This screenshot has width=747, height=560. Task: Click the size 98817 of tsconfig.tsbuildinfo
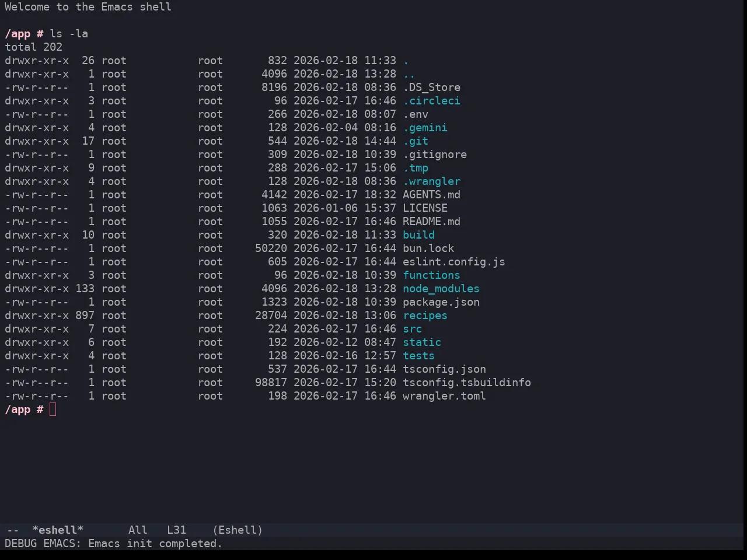pyautogui.click(x=271, y=383)
